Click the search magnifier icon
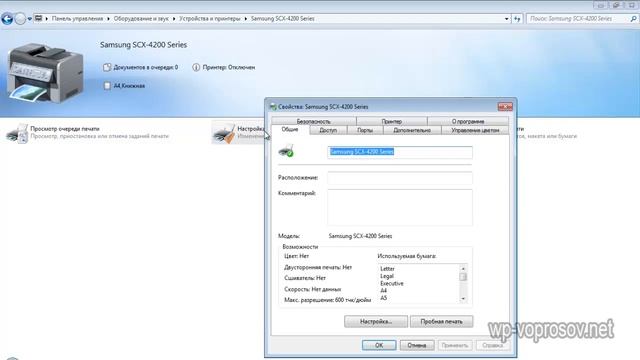Screen dimensions: 640x360 coord(633,19)
